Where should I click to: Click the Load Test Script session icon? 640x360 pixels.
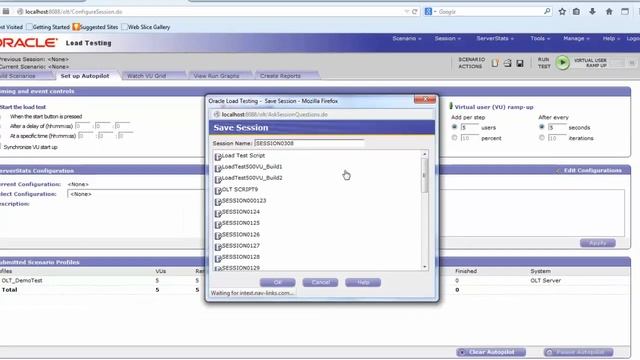click(x=218, y=156)
